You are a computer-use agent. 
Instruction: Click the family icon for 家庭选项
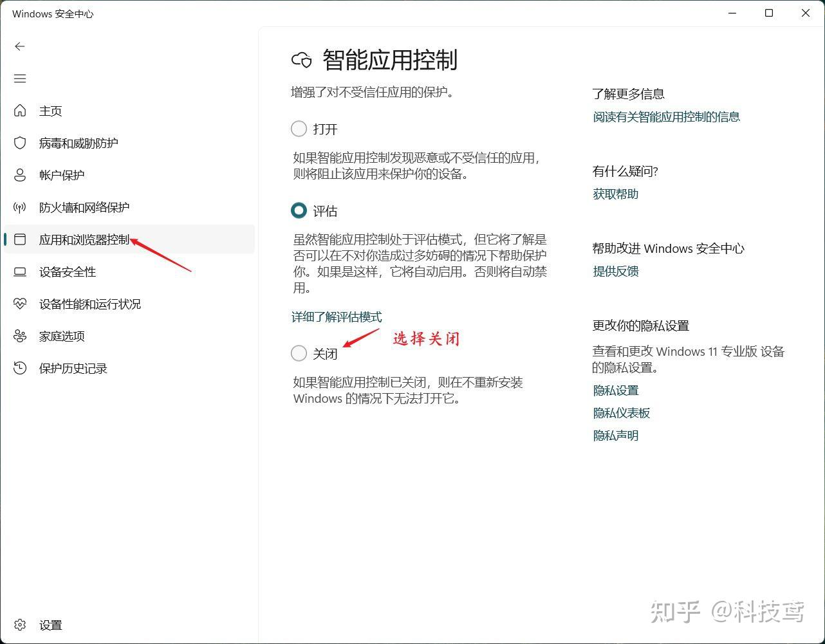[20, 336]
